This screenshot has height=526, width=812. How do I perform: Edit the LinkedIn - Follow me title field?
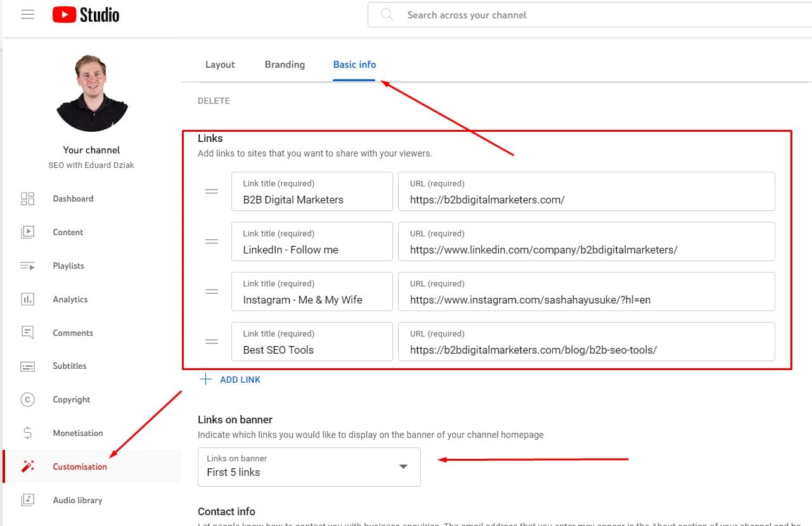click(x=312, y=241)
